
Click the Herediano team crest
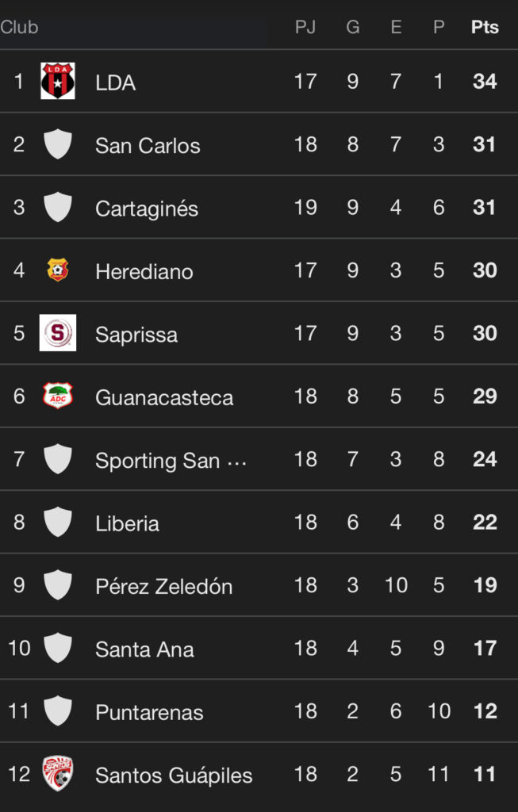[x=58, y=270]
